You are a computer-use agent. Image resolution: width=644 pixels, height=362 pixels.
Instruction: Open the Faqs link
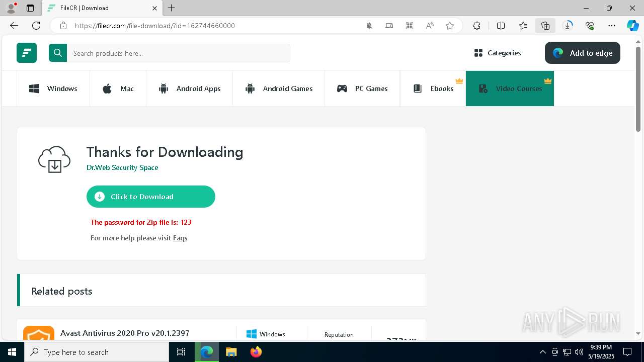click(180, 238)
